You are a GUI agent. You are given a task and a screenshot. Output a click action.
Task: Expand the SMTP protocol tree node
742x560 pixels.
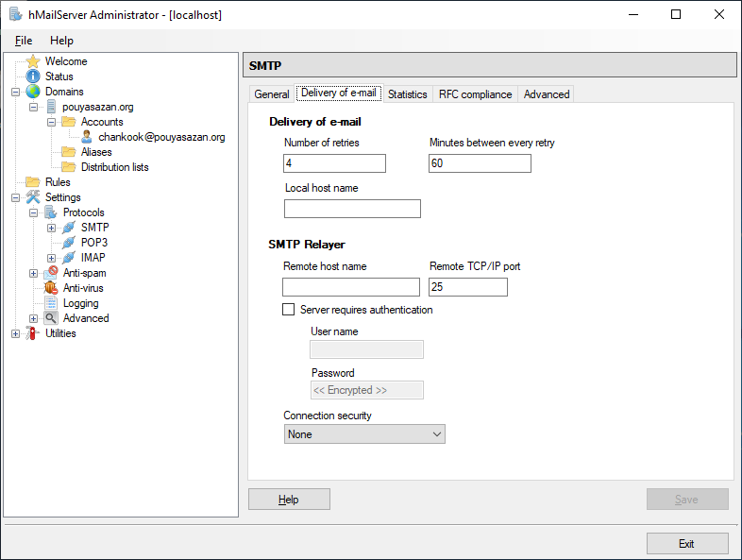coord(51,228)
